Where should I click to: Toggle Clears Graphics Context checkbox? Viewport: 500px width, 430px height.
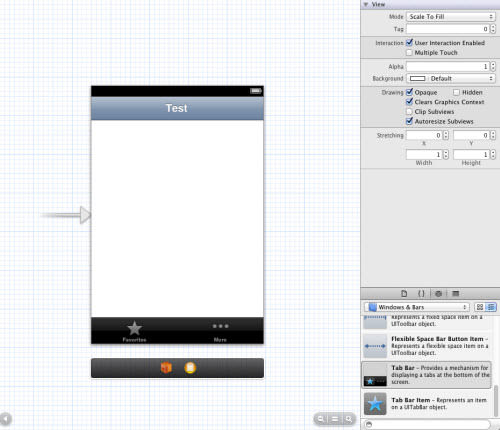click(409, 102)
